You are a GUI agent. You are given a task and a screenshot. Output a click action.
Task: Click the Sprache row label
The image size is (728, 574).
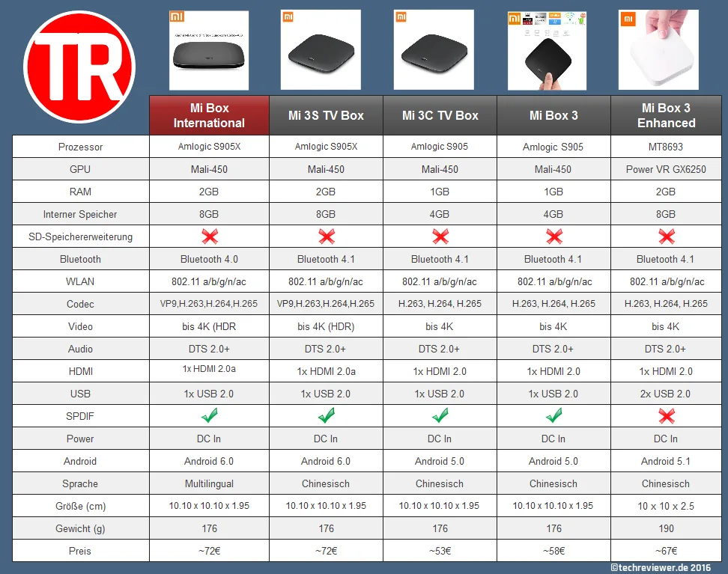[80, 483]
